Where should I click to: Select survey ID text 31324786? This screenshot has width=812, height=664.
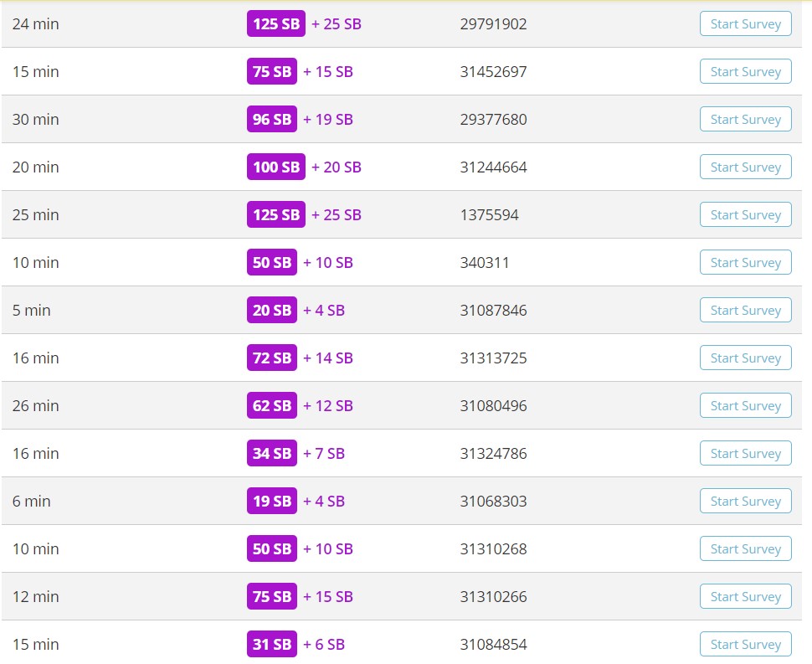click(x=494, y=453)
